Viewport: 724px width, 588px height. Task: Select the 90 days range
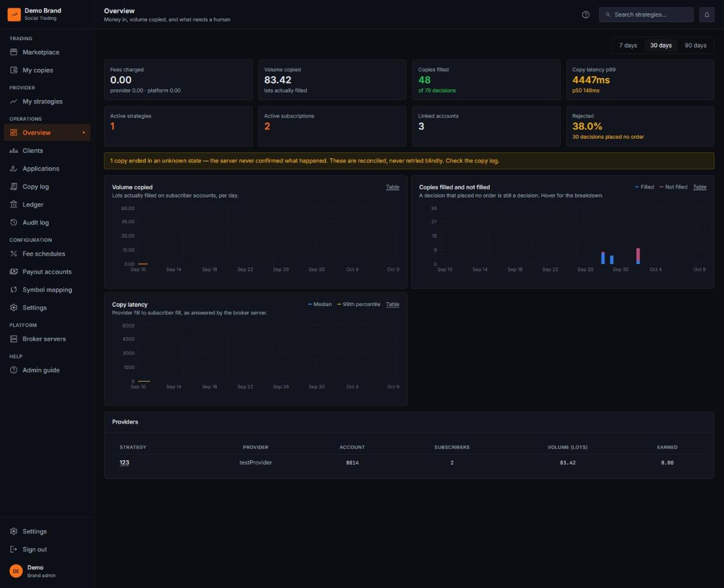point(696,46)
